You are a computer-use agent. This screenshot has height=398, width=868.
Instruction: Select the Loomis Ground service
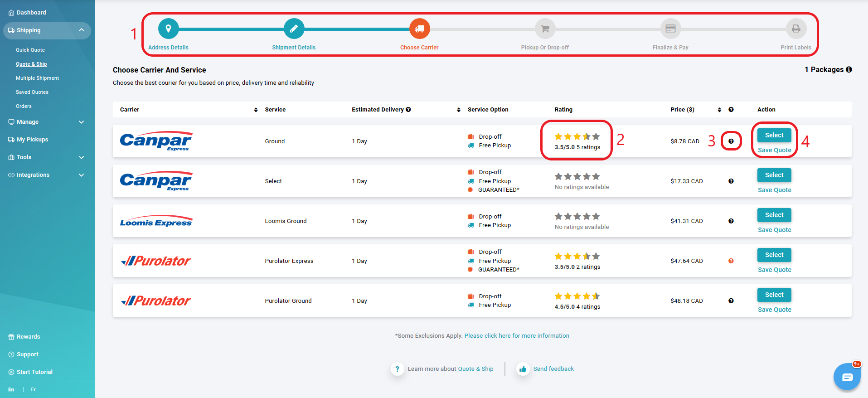coord(774,215)
